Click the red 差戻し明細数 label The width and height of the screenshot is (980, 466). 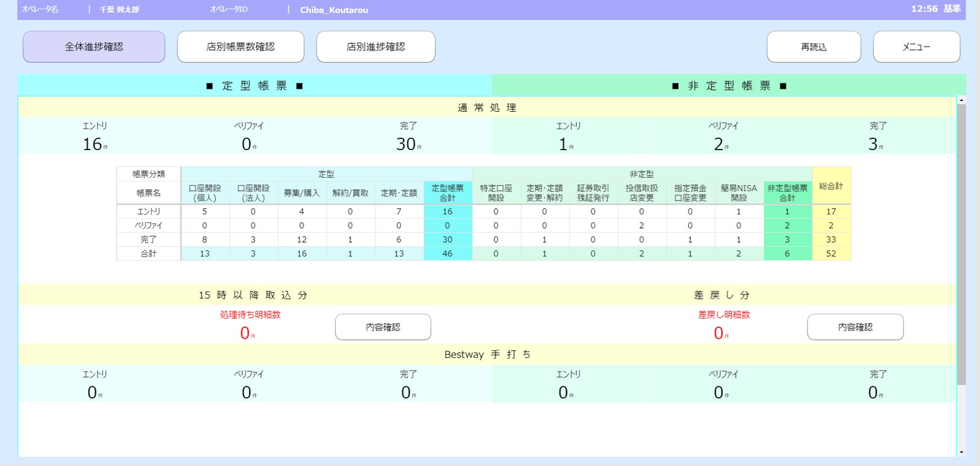[724, 315]
